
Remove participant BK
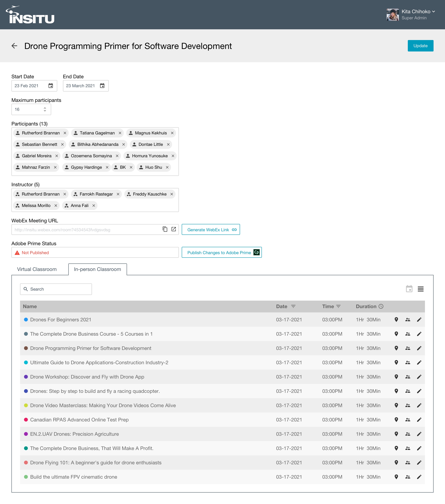[131, 167]
